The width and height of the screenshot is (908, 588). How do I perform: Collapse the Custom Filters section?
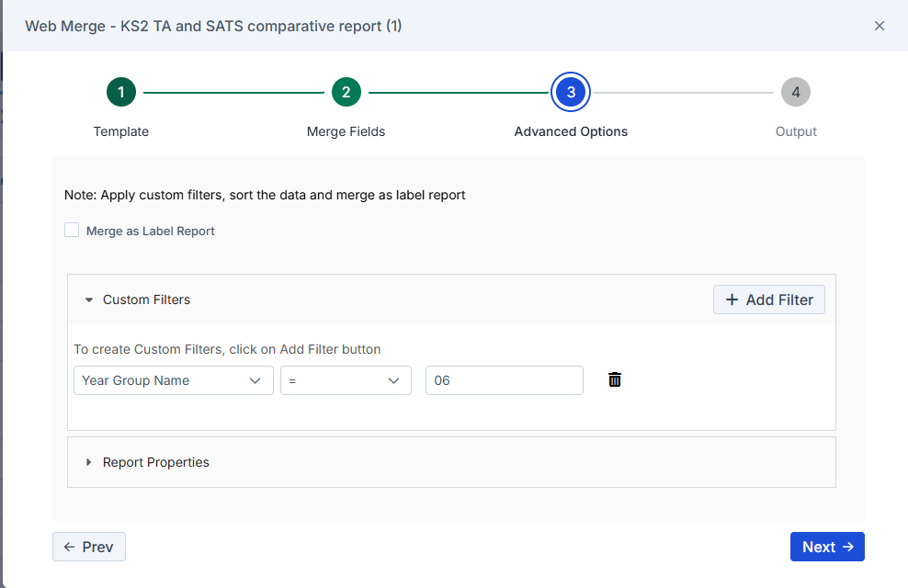tap(89, 300)
